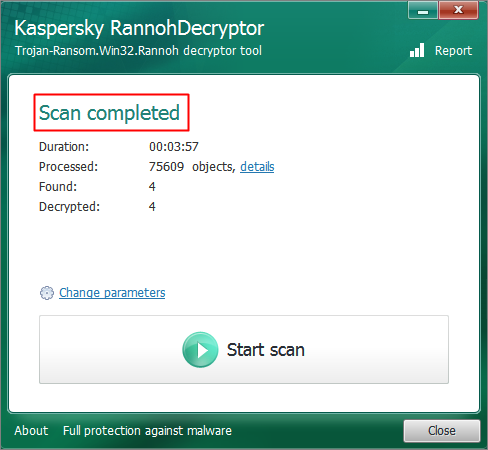Select the duration value 00:03:57

coord(174,147)
